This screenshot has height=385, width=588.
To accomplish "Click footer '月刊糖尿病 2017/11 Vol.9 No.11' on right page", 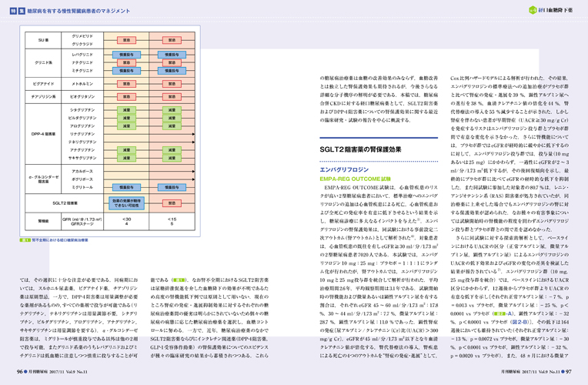I will [x=530, y=372].
